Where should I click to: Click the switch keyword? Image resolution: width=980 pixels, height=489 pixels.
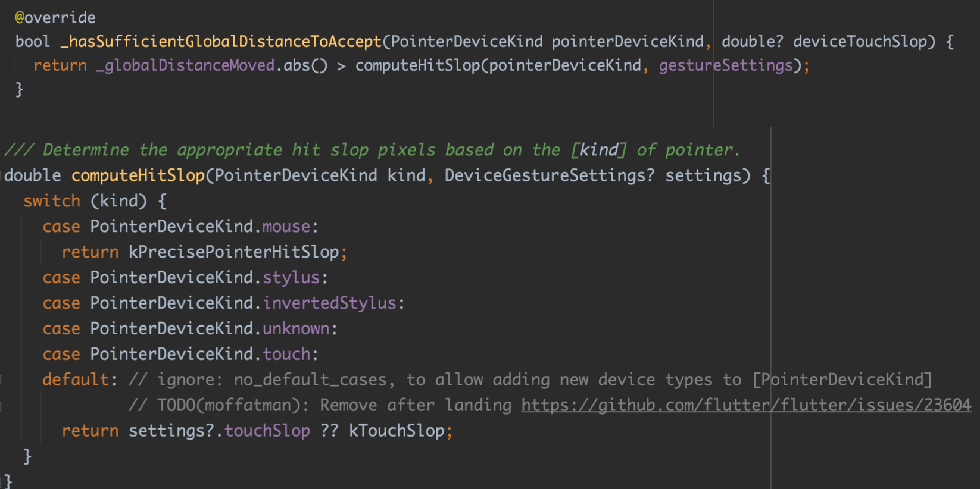pos(52,201)
